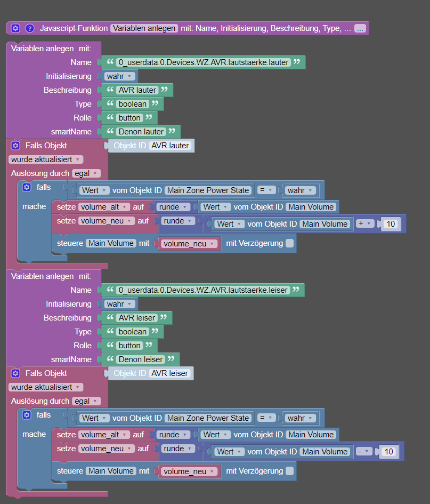Image resolution: width=430 pixels, height=504 pixels.
Task: Open gear settings on Javascript-Funktion block
Action: click(15, 28)
